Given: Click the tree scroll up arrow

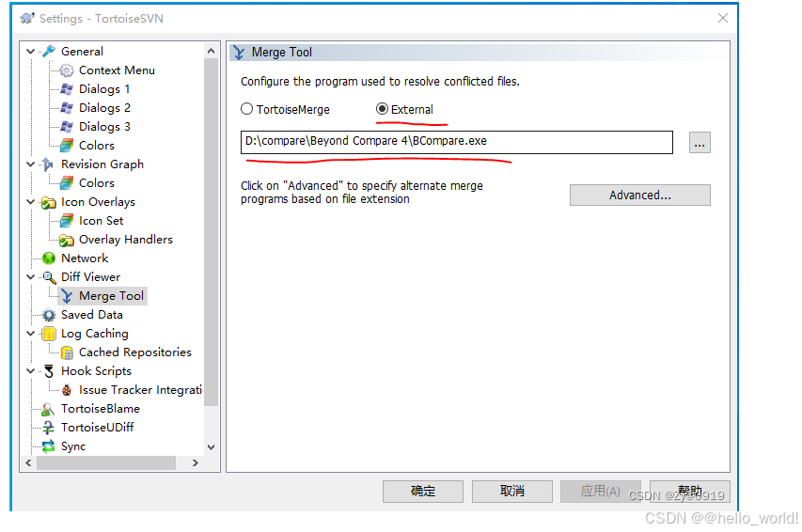Looking at the screenshot, I should pos(212,51).
